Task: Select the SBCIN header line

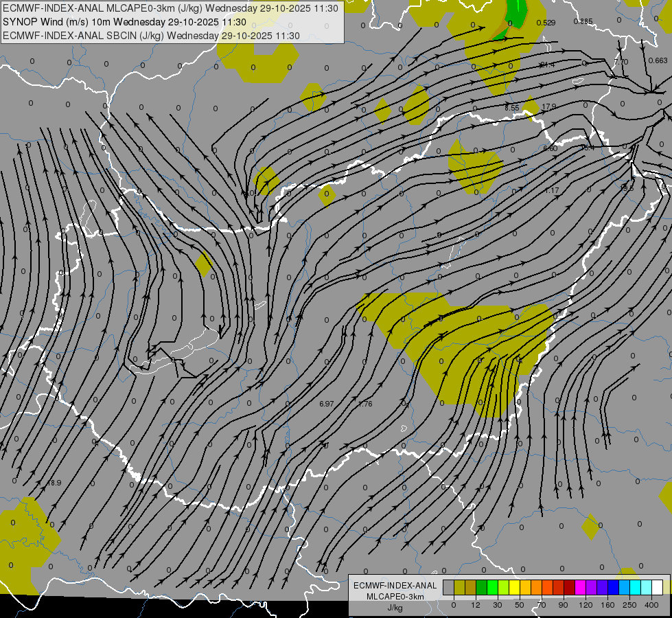Action: [x=151, y=36]
